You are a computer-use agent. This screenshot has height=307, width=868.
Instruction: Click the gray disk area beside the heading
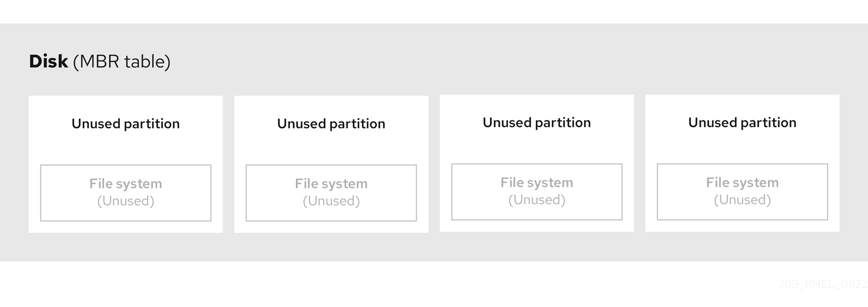click(457, 60)
